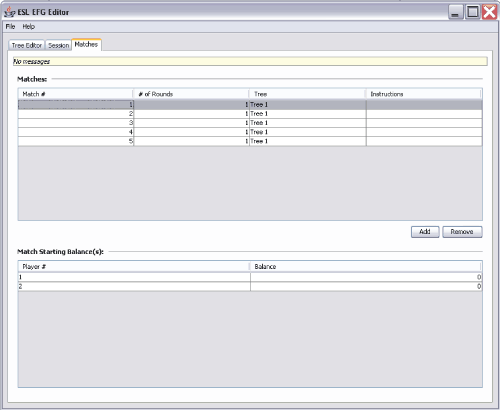The image size is (500, 410).
Task: Open the File menu
Action: click(x=10, y=26)
